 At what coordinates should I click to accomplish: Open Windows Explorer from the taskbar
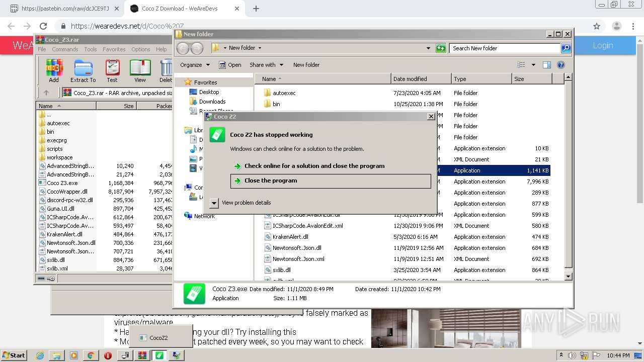(x=56, y=355)
